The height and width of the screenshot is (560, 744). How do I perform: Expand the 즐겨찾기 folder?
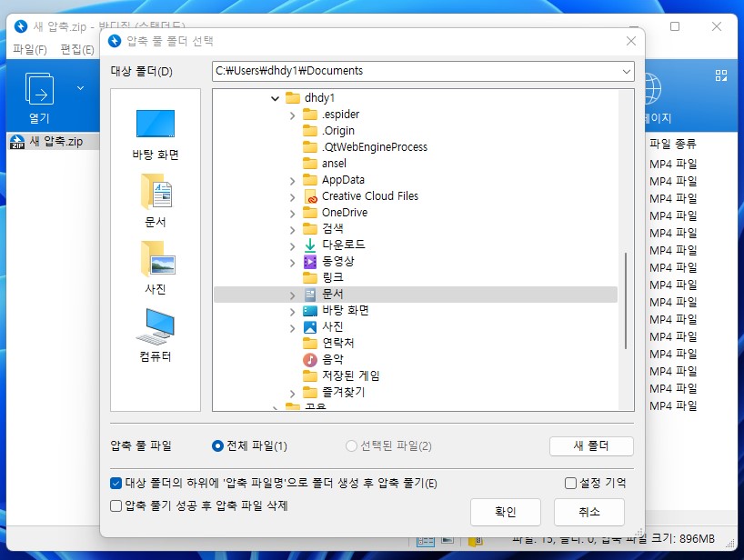pos(292,394)
